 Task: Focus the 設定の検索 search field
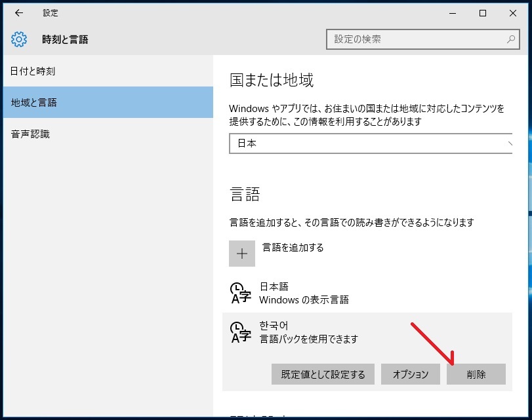tap(422, 39)
